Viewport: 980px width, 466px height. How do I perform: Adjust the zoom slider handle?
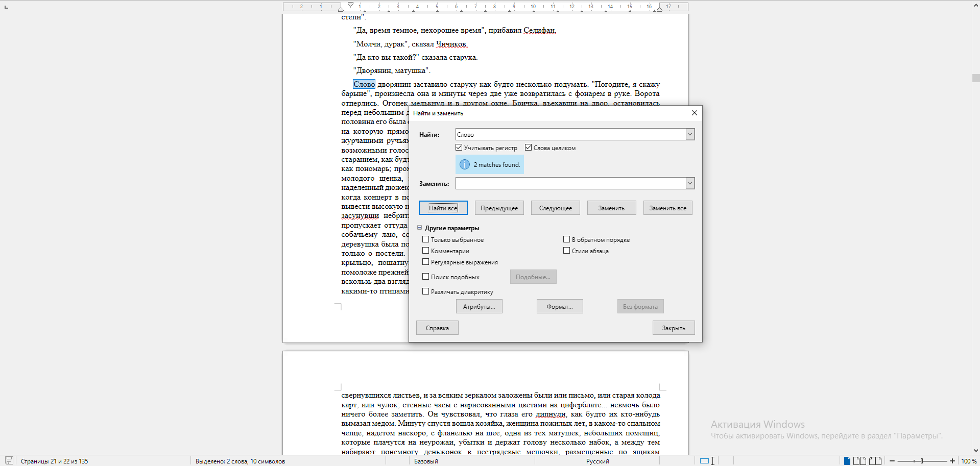point(922,461)
